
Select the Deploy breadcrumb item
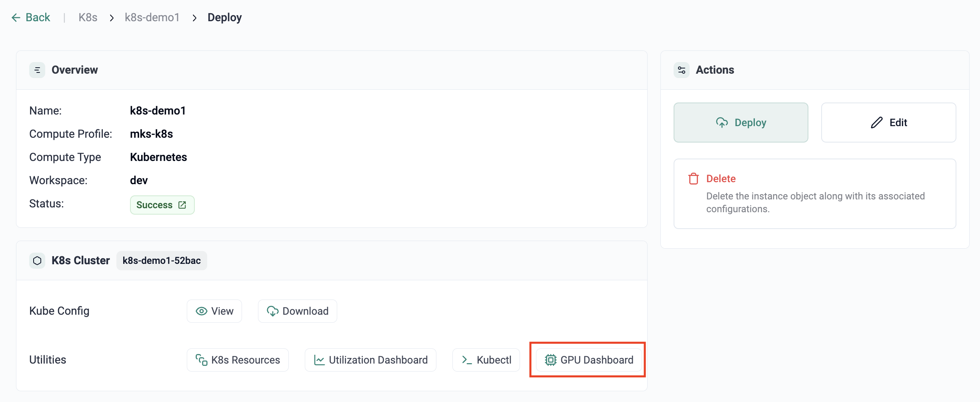224,18
